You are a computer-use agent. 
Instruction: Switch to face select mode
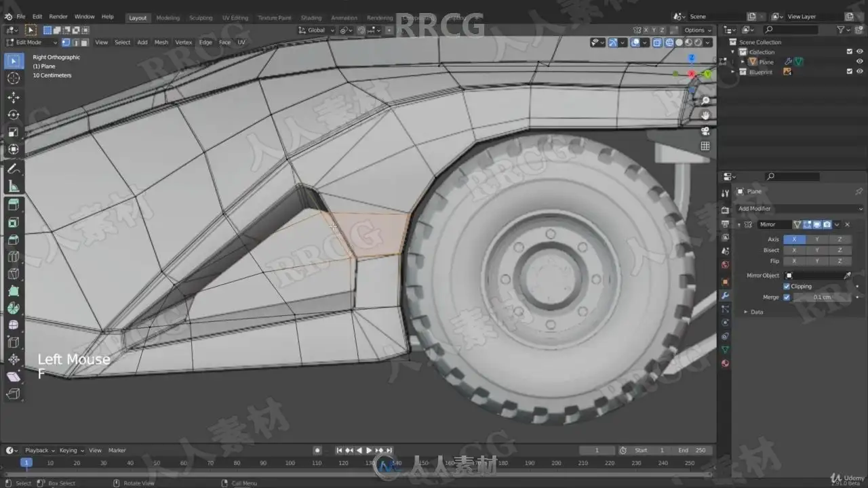coord(83,42)
